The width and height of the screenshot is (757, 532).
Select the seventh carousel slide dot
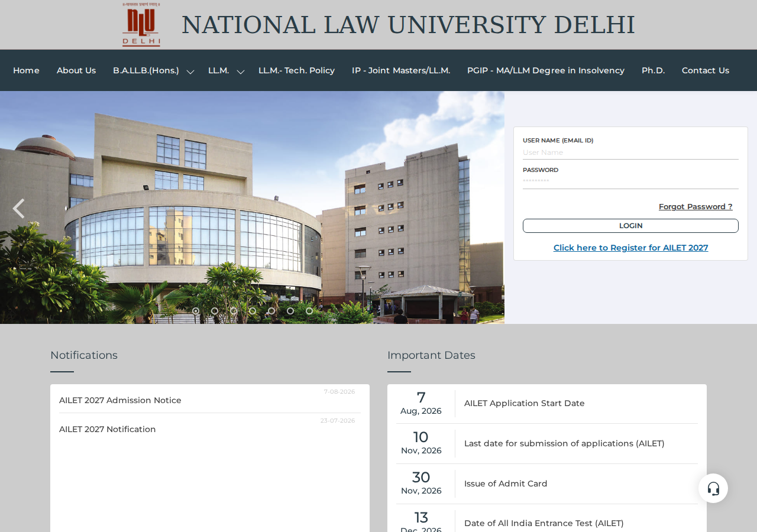309,311
